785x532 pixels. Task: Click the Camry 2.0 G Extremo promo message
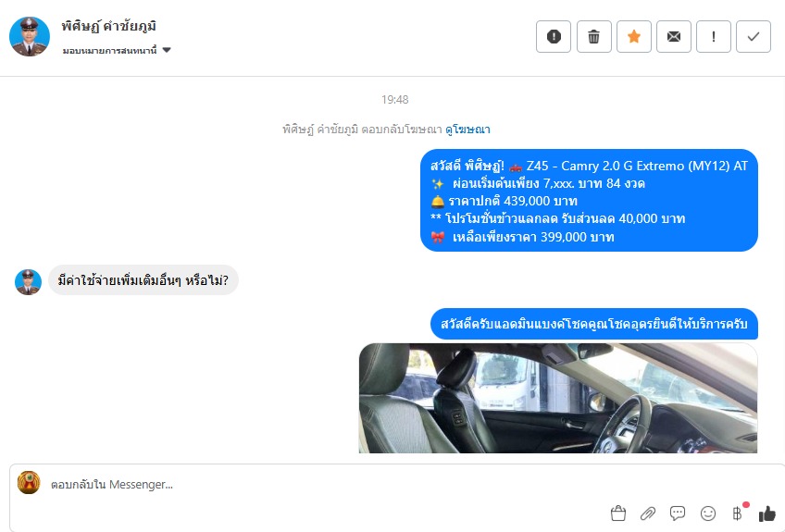coord(589,200)
